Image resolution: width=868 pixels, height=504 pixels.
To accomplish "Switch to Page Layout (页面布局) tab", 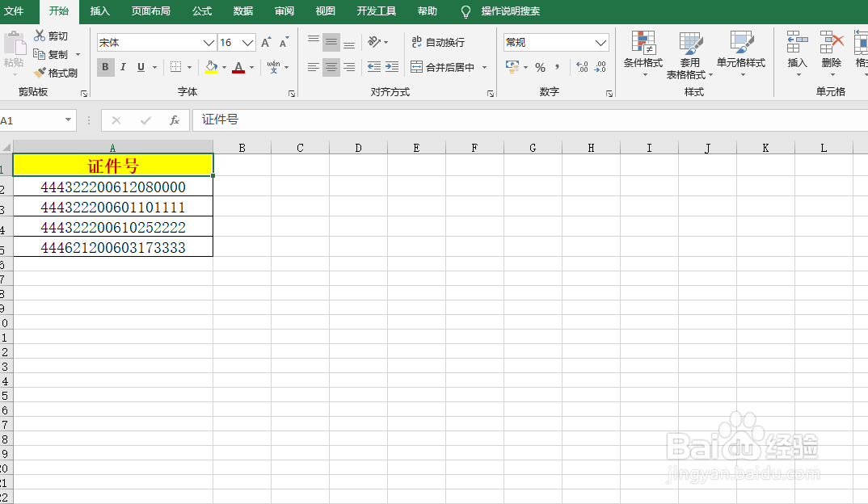I will click(150, 11).
